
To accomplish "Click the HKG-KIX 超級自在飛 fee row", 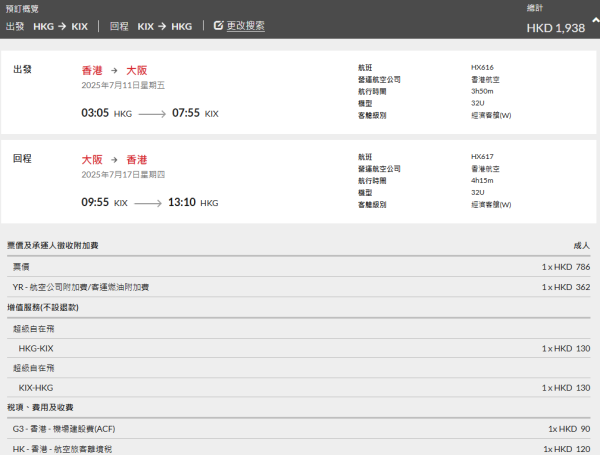I will coord(36,348).
